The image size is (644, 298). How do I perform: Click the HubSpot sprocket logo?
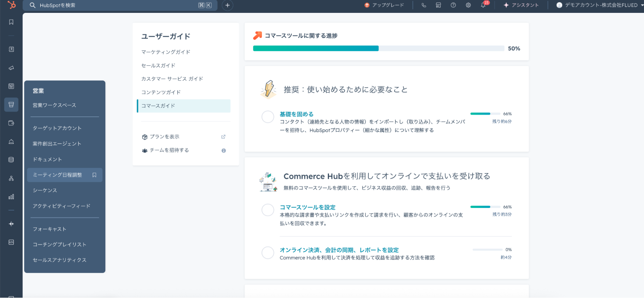[x=11, y=5]
